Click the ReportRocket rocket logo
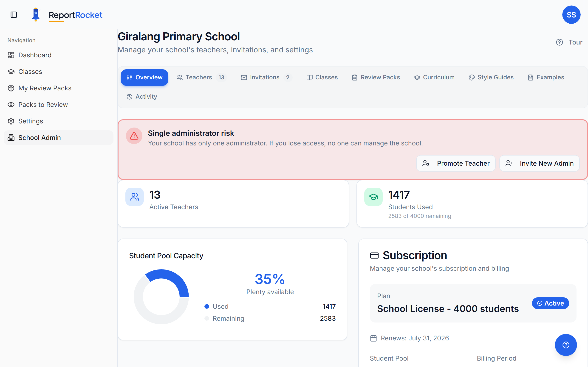The height and width of the screenshot is (367, 588). click(36, 14)
